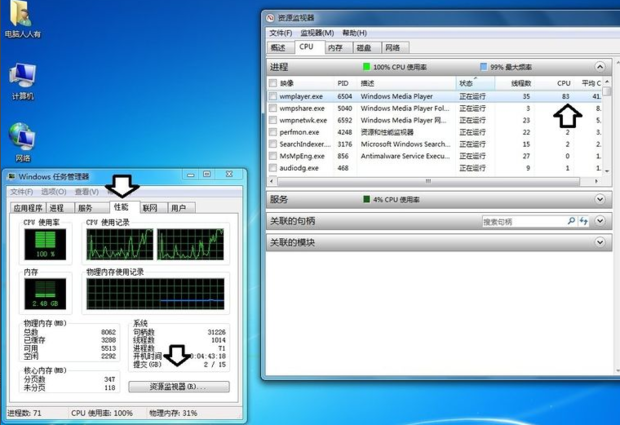This screenshot has height=425, width=620.
Task: Close the Windows 任务管理器 window
Action: pyautogui.click(x=229, y=174)
